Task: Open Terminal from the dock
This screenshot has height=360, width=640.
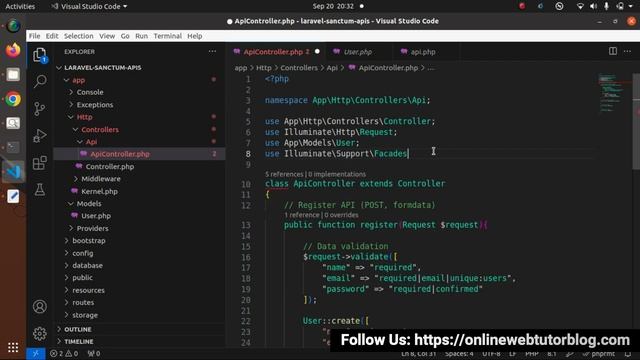Action: (13, 147)
